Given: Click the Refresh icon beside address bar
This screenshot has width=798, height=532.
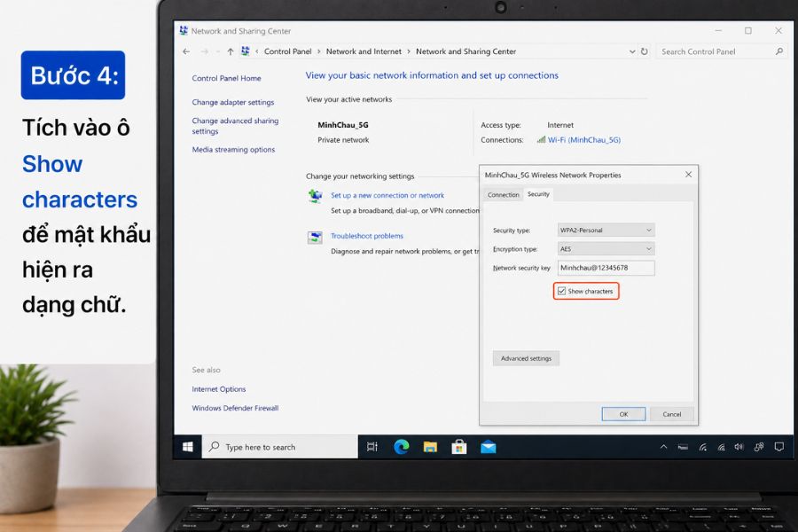Looking at the screenshot, I should (x=645, y=51).
